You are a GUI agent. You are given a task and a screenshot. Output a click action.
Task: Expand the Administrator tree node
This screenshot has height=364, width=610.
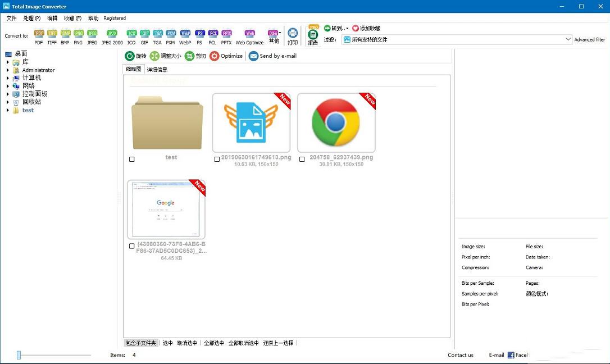(8, 70)
